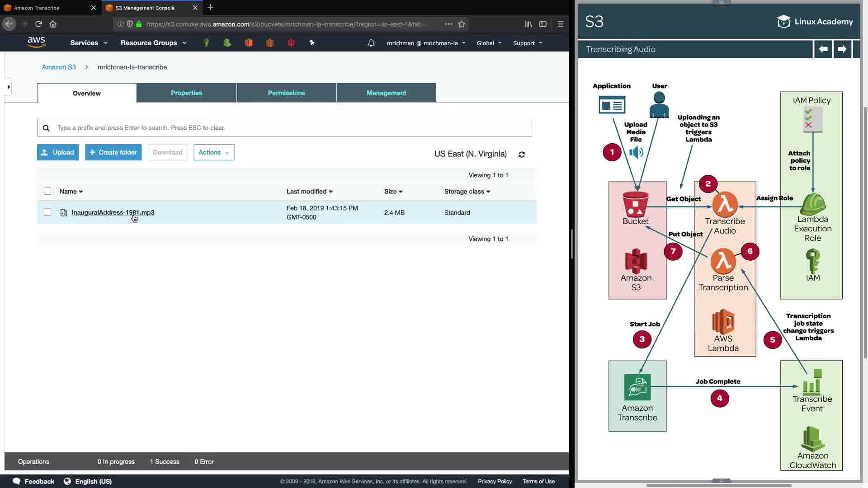Open the Actions dropdown
The height and width of the screenshot is (488, 868).
point(214,152)
